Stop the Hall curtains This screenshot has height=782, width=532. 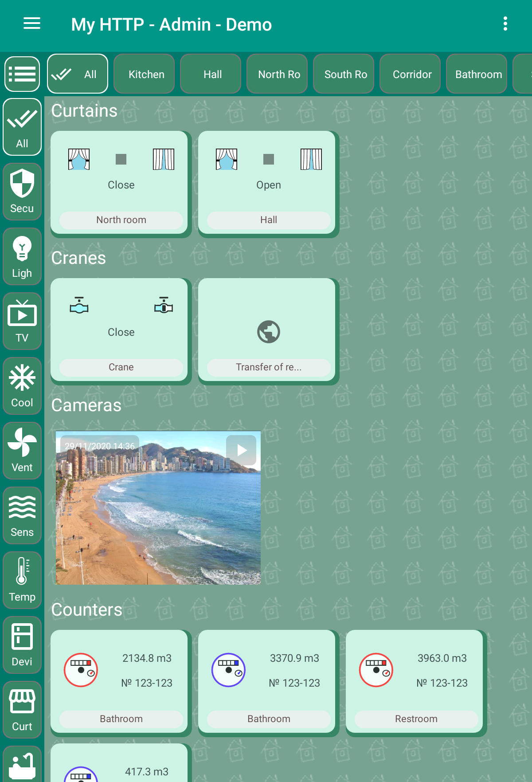(269, 159)
